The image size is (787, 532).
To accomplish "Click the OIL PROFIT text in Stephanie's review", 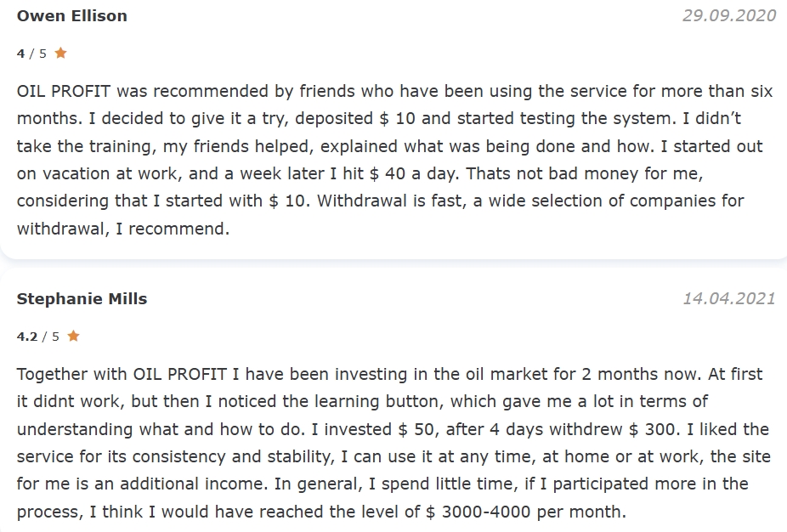I will point(179,375).
